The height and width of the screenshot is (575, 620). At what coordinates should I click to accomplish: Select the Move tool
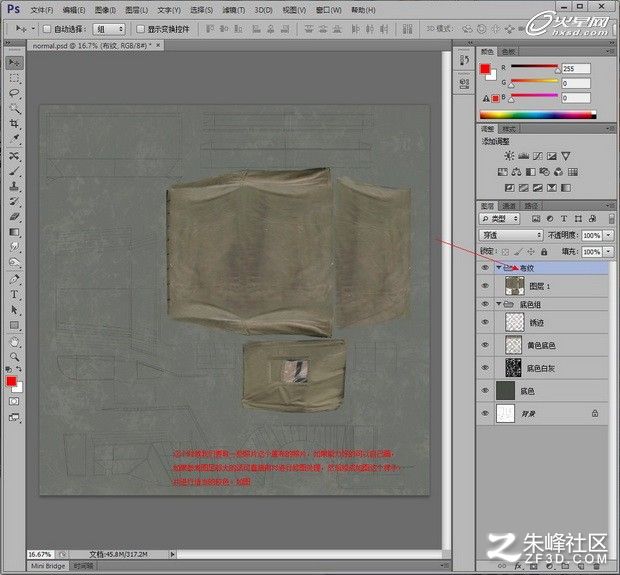pos(14,62)
